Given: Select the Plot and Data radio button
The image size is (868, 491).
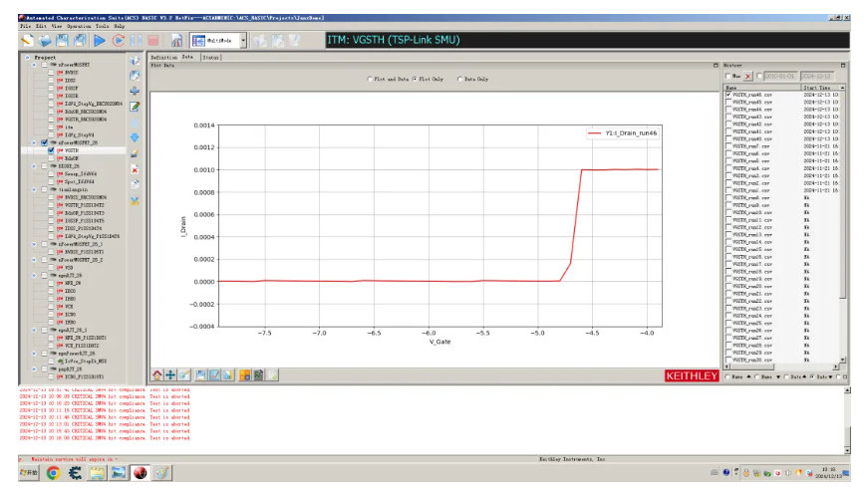Looking at the screenshot, I should (x=369, y=79).
